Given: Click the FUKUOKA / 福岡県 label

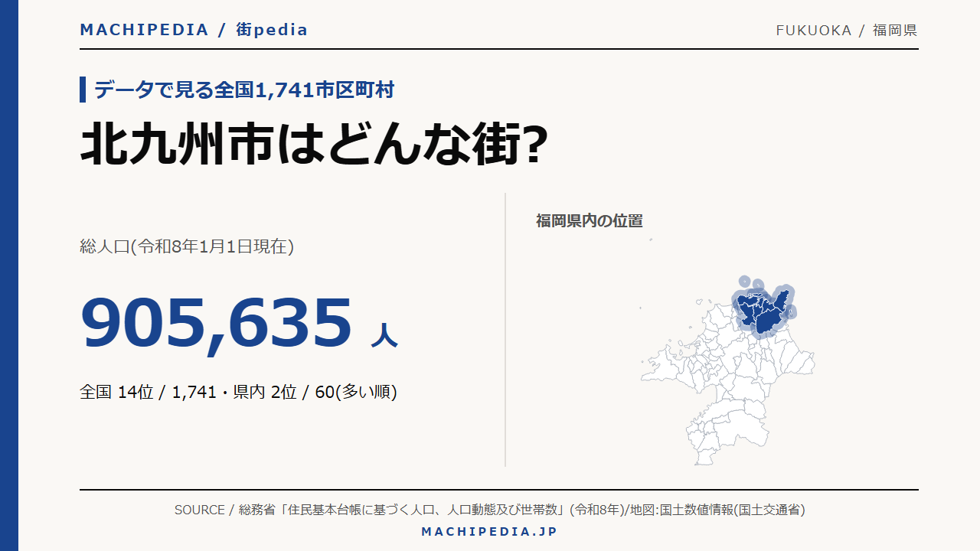Looking at the screenshot, I should pyautogui.click(x=847, y=31).
